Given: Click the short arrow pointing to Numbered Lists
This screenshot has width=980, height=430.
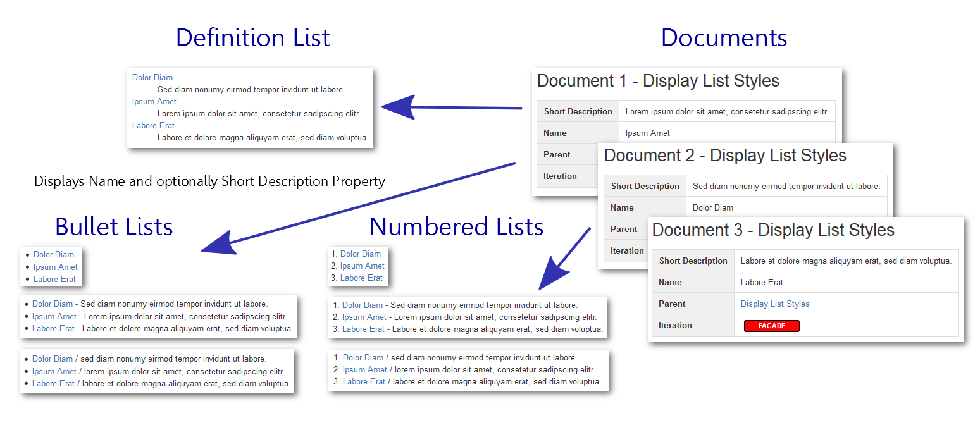Looking at the screenshot, I should click(x=565, y=257).
